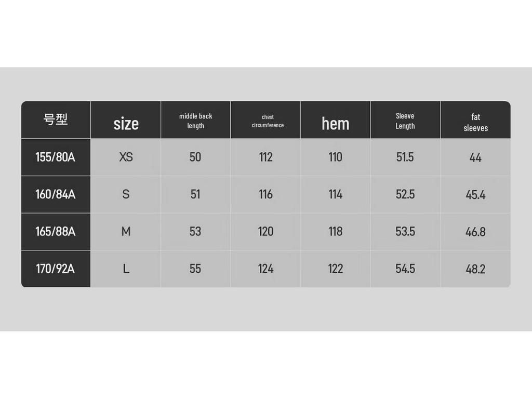
Task: Select fat sleeves value 46.8
Action: (x=476, y=231)
